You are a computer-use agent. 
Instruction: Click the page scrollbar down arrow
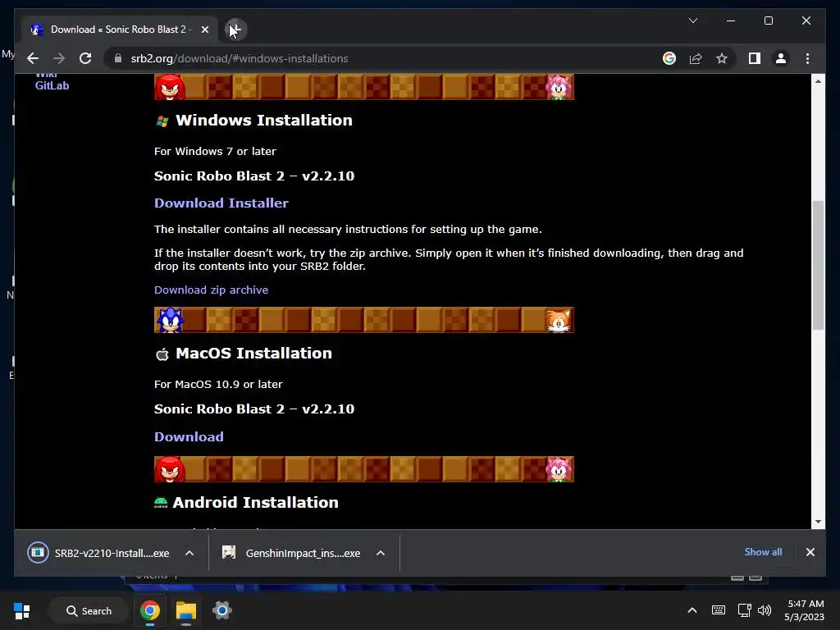(x=818, y=521)
